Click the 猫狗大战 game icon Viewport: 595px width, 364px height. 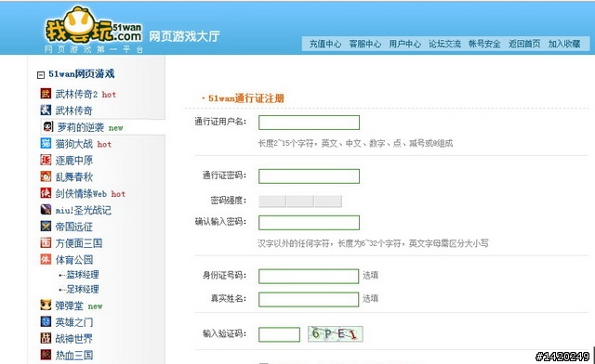click(x=46, y=143)
